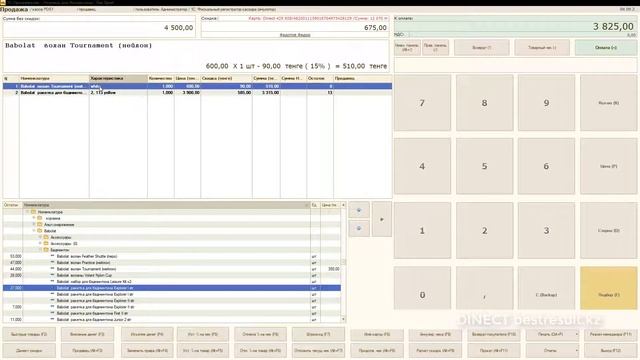Tap the 2 key on numeric keypad

click(x=484, y=230)
